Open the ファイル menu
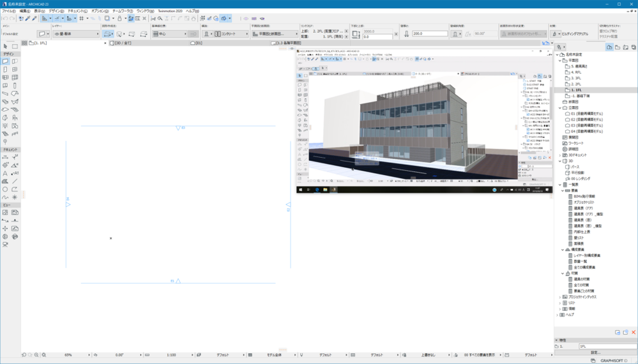 8,11
